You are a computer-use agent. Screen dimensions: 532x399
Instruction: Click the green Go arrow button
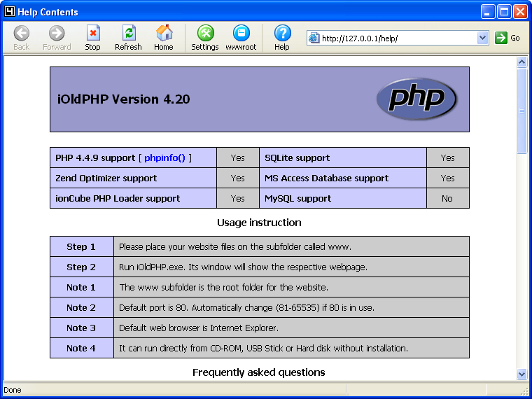pos(500,38)
